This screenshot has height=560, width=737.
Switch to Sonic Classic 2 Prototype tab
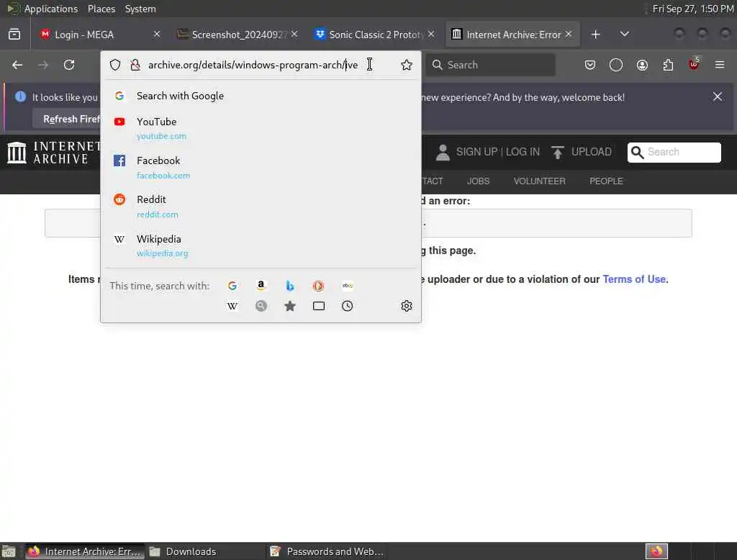[x=375, y=35]
